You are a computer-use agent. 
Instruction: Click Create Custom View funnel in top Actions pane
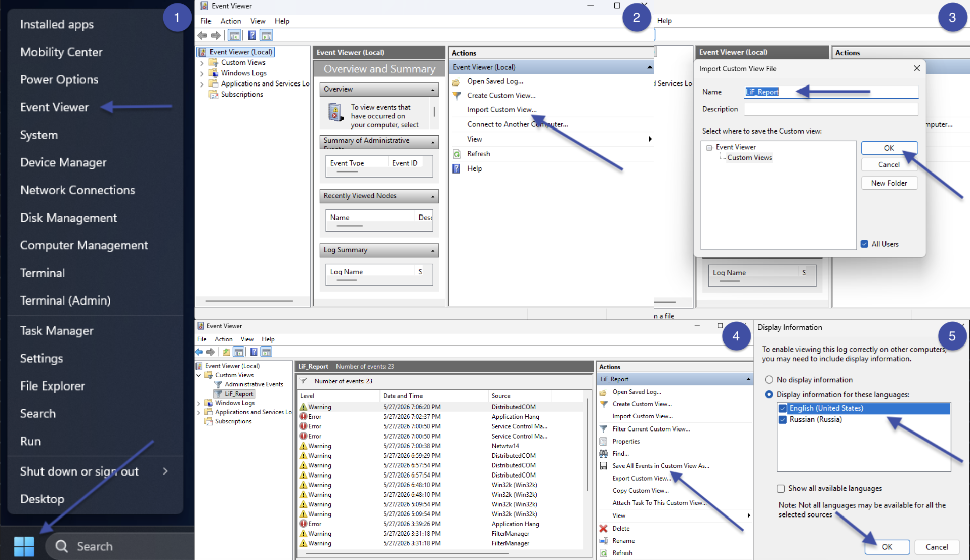point(457,95)
